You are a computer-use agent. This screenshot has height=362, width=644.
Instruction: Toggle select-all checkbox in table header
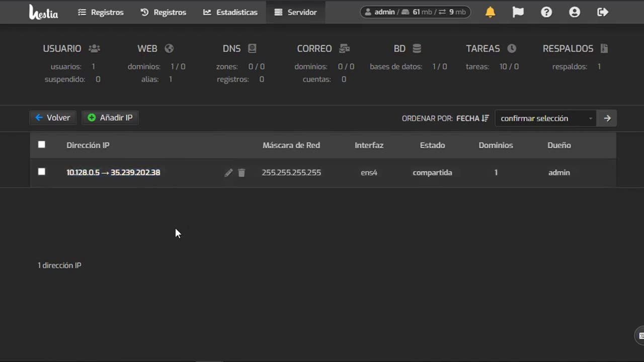pos(42,145)
